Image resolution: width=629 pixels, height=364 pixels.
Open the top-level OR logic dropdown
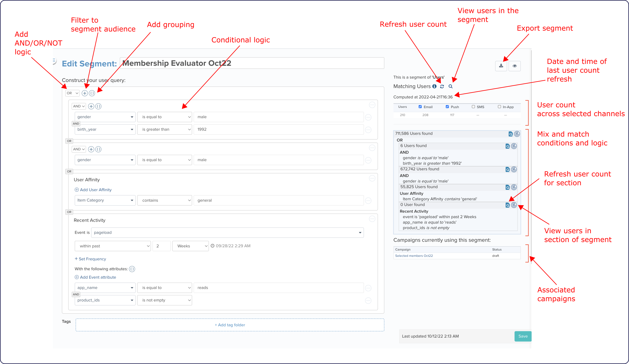pos(72,93)
